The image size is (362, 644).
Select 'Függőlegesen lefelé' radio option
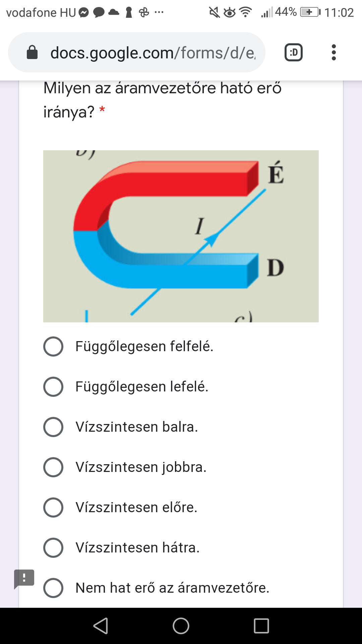[53, 387]
